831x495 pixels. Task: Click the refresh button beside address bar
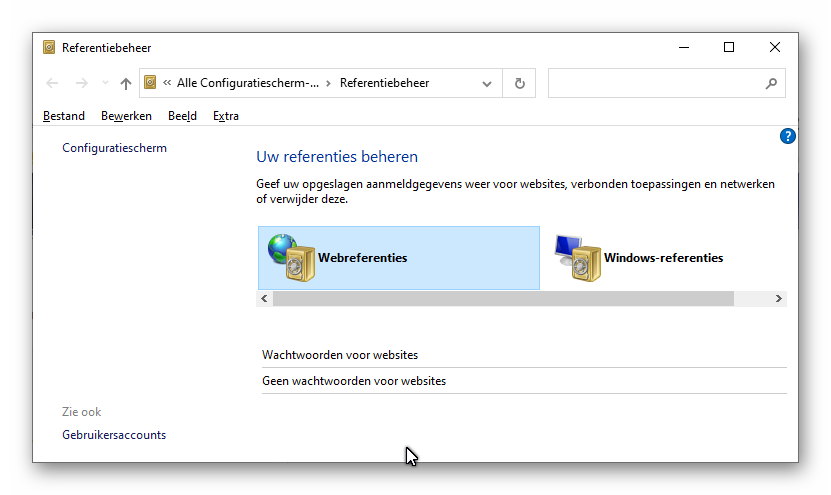[x=519, y=83]
